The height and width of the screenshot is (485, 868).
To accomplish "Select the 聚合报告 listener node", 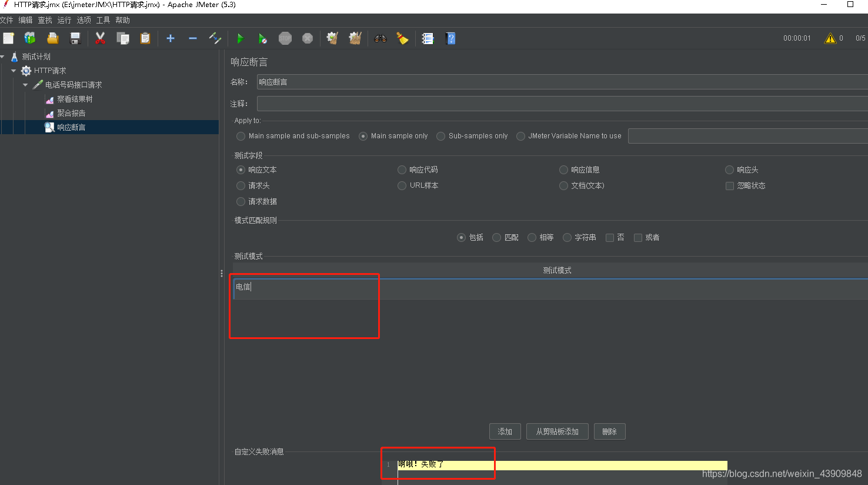I will pos(71,113).
